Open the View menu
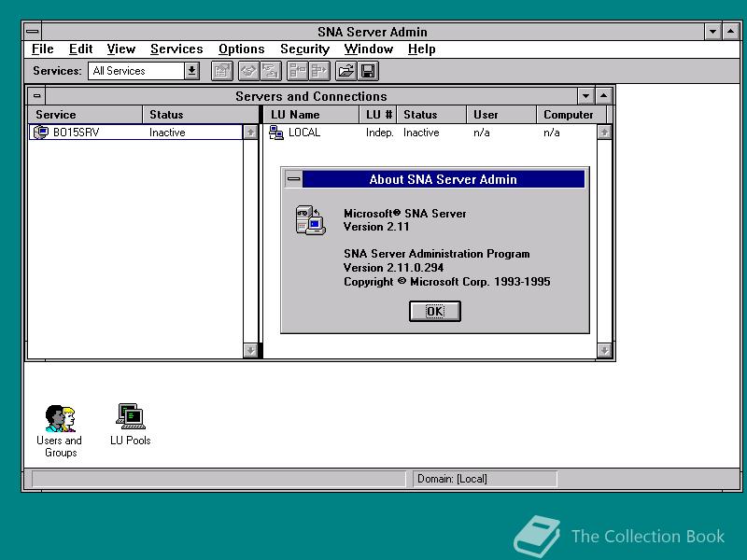Image resolution: width=747 pixels, height=560 pixels. [x=121, y=49]
